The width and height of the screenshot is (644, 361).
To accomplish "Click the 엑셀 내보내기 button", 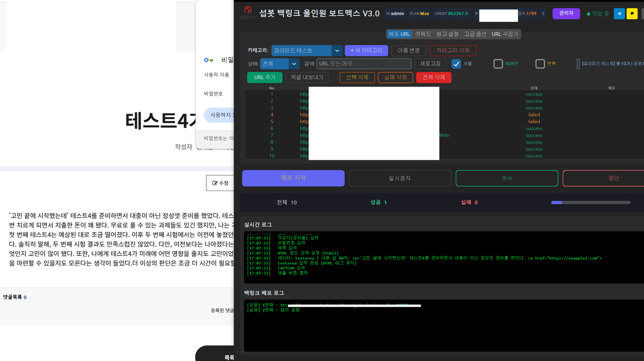I will [307, 77].
